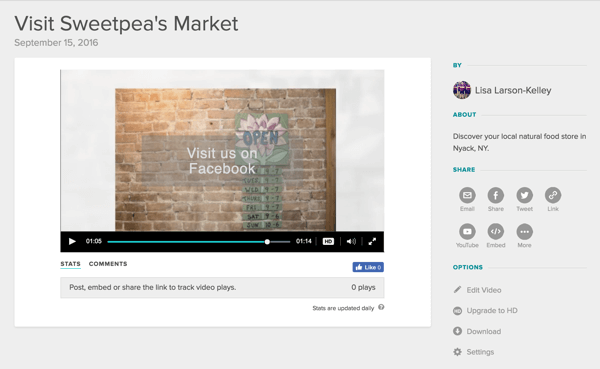Click the Upgrade to HD badge icon
The width and height of the screenshot is (600, 369).
[x=457, y=311]
